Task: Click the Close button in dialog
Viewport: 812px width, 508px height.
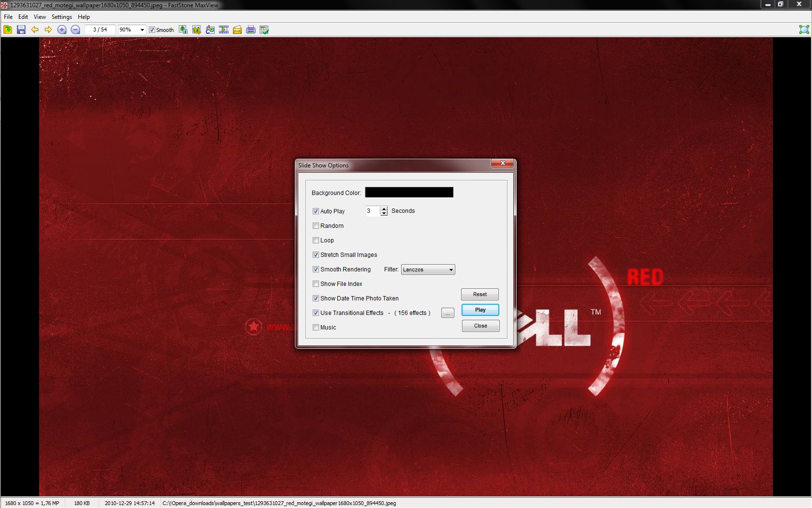Action: 480,326
